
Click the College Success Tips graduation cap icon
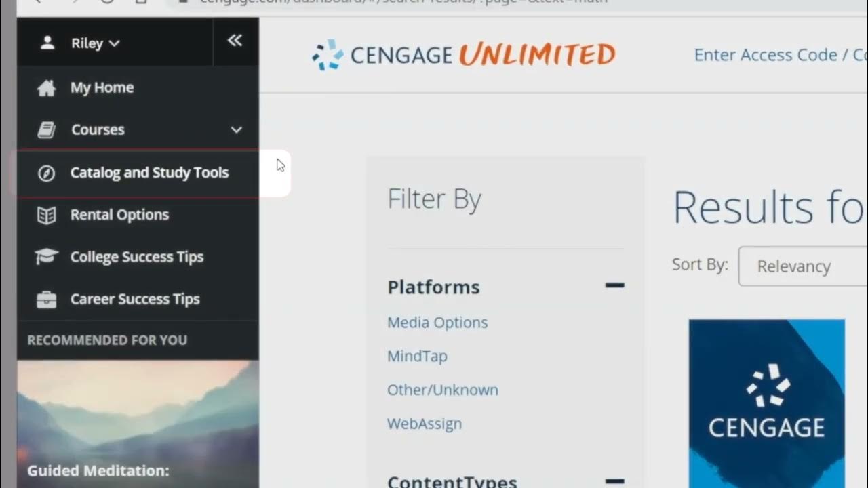click(46, 257)
